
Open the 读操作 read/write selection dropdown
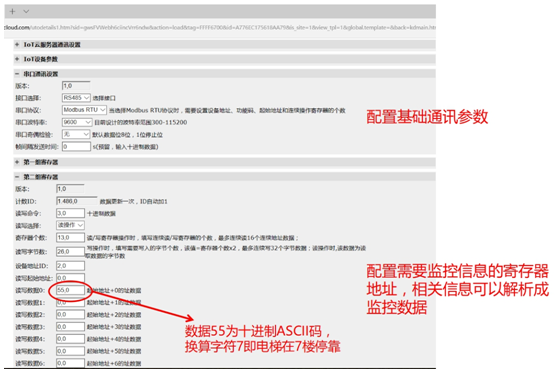[70, 225]
